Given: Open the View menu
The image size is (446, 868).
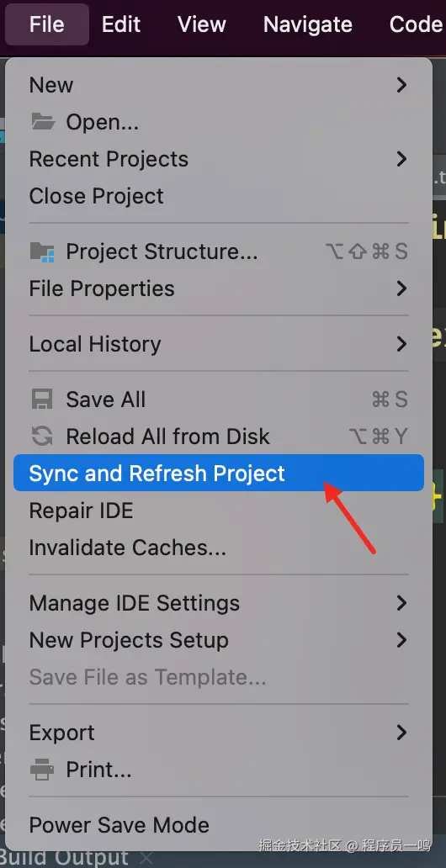Looking at the screenshot, I should [x=202, y=24].
